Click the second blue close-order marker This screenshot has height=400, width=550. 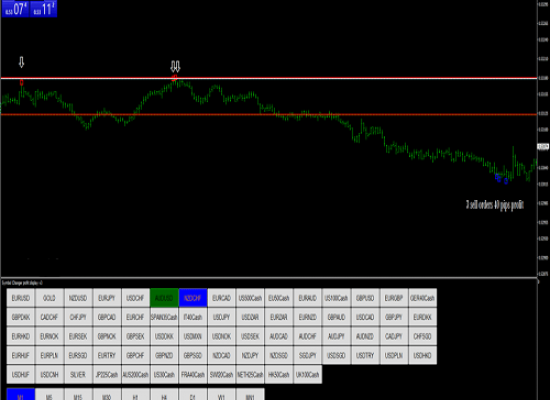(x=506, y=181)
